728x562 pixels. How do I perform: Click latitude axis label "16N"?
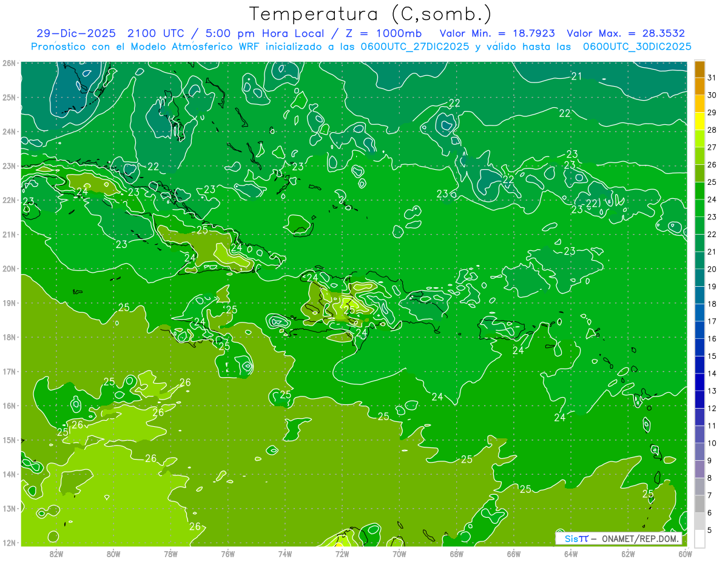(9, 406)
